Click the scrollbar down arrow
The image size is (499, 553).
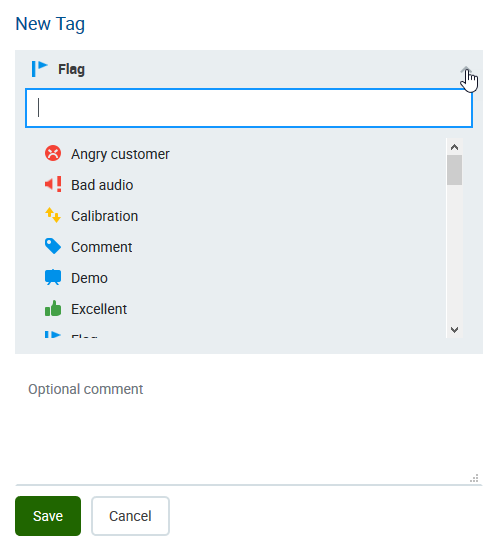454,329
